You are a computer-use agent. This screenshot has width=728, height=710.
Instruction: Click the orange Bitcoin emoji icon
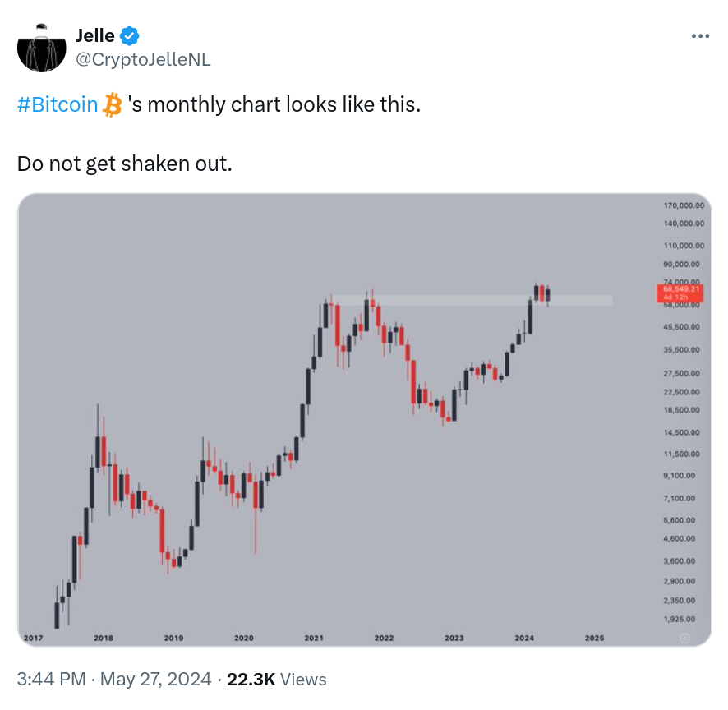112,104
